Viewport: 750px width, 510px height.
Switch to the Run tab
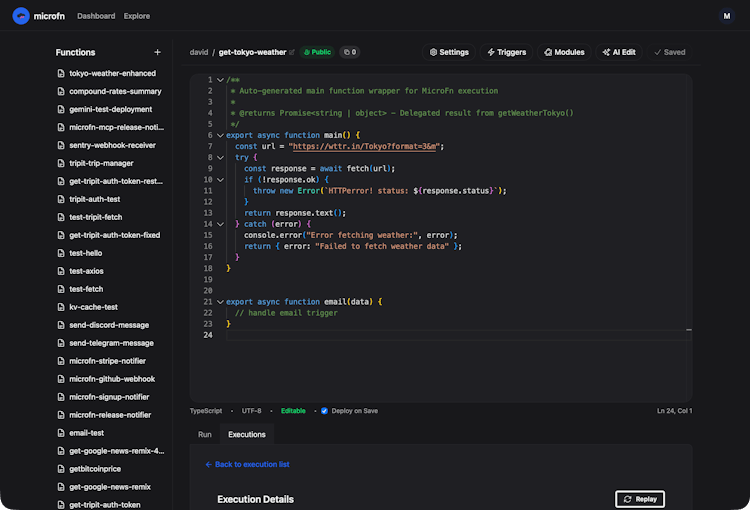[x=204, y=435]
